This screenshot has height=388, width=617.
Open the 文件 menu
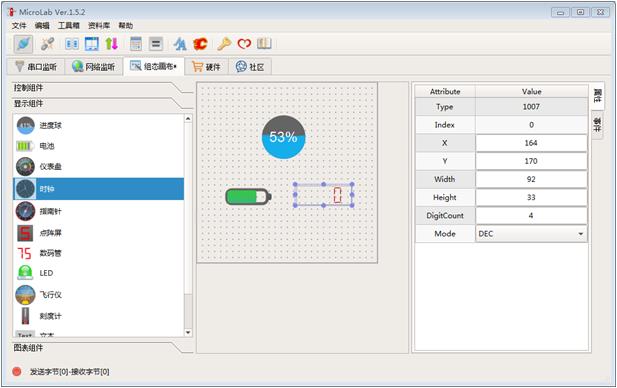pos(18,26)
